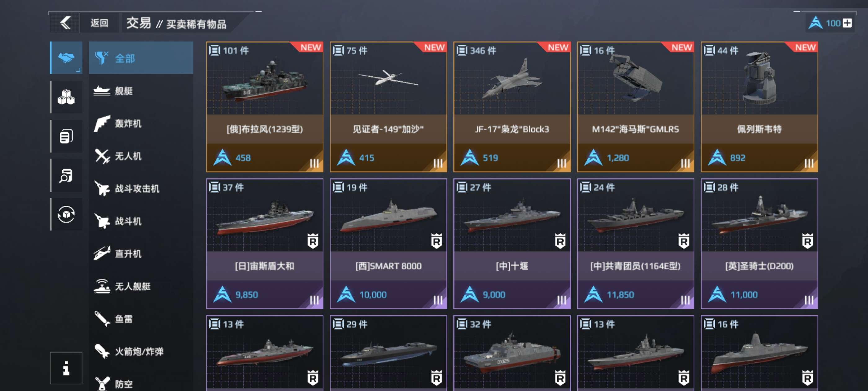Viewport: 868px width, 391px height.
Task: Click the 返回 button
Action: tap(100, 23)
